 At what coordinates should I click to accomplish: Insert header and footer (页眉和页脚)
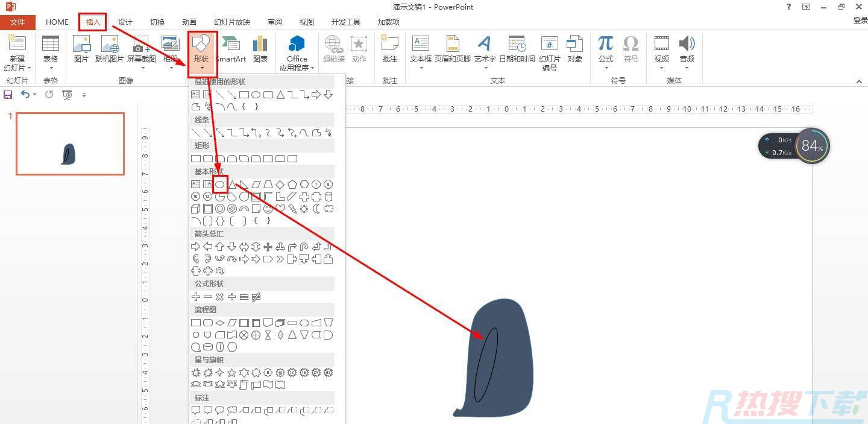[452, 49]
